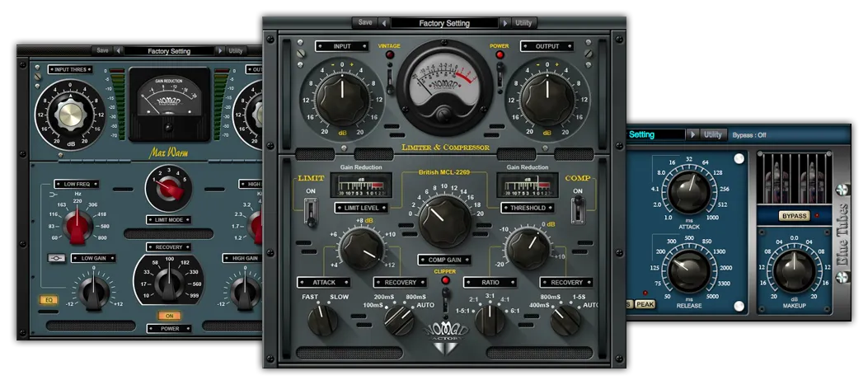Open the Factory Setting preset list in Max Warm
Image resolution: width=868 pixels, height=385 pixels.
[169, 51]
